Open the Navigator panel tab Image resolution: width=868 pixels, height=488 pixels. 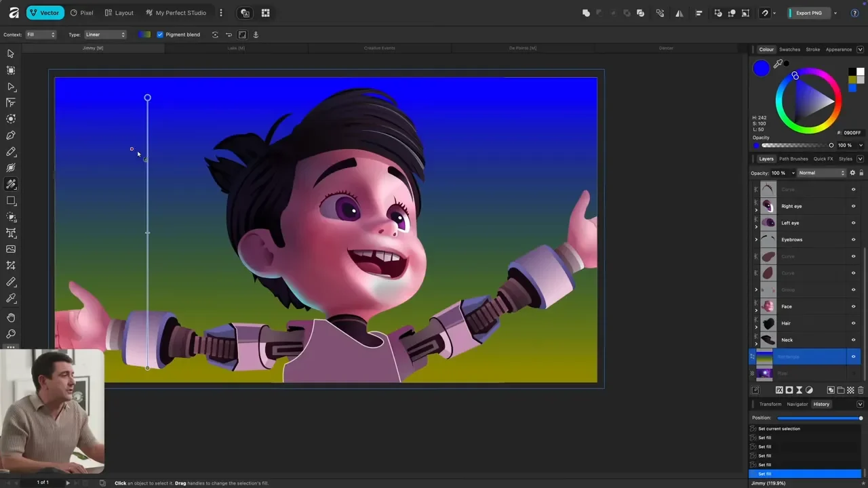pos(797,404)
